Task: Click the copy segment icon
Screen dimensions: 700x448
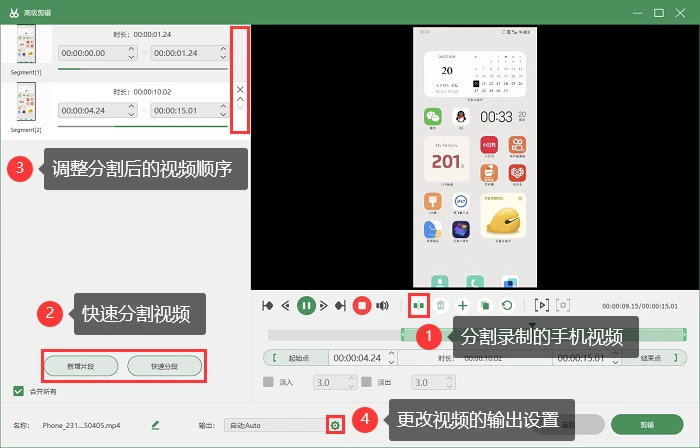Action: pos(485,306)
